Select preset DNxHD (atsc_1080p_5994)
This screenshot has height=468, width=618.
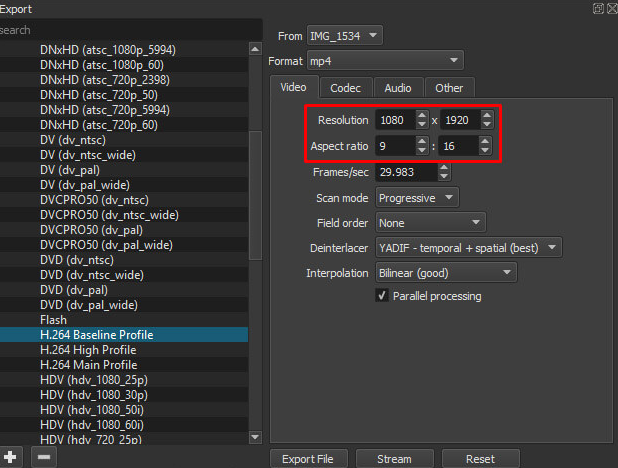coord(124,50)
